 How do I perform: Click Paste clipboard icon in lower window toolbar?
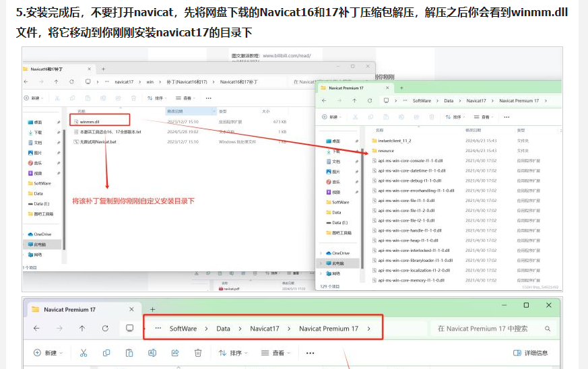coord(129,353)
